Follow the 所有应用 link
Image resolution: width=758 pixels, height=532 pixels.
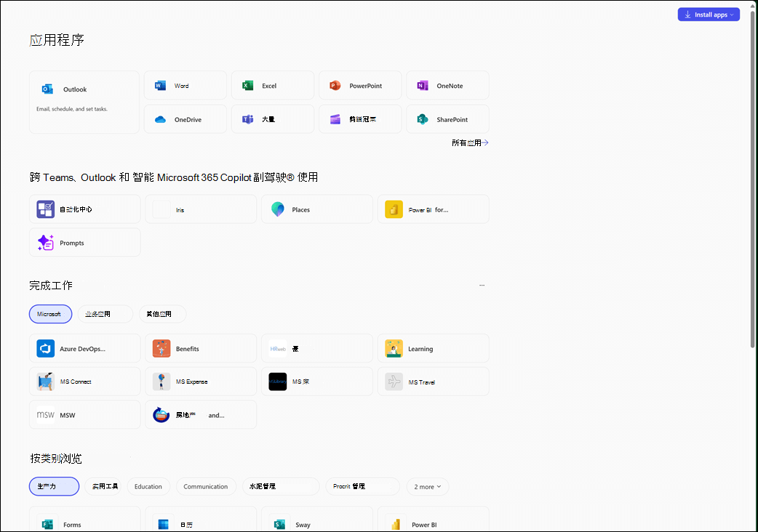(470, 143)
